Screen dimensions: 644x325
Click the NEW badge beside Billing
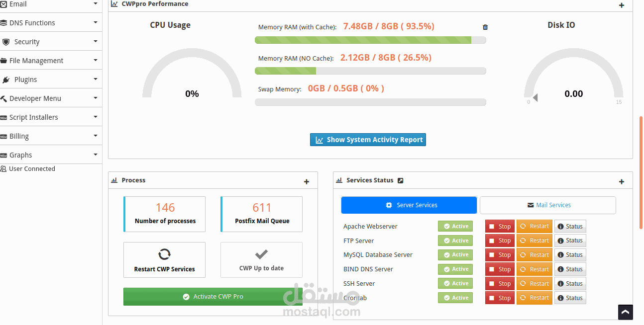point(3,137)
